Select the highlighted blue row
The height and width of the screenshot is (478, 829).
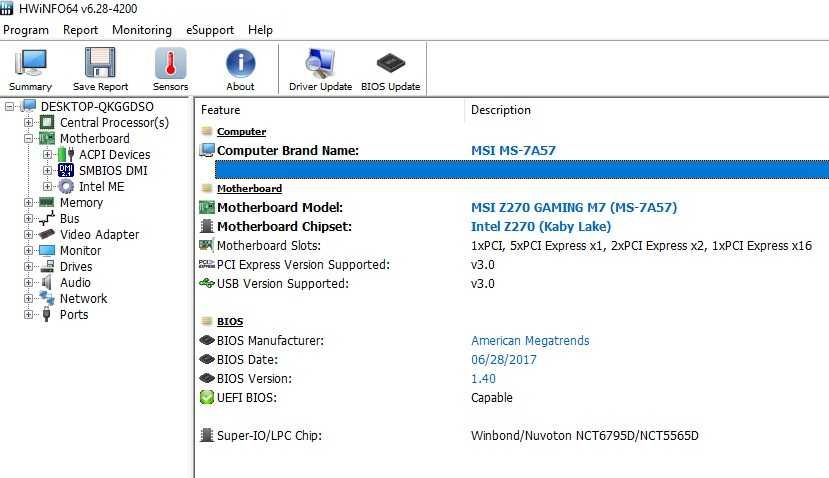point(522,169)
